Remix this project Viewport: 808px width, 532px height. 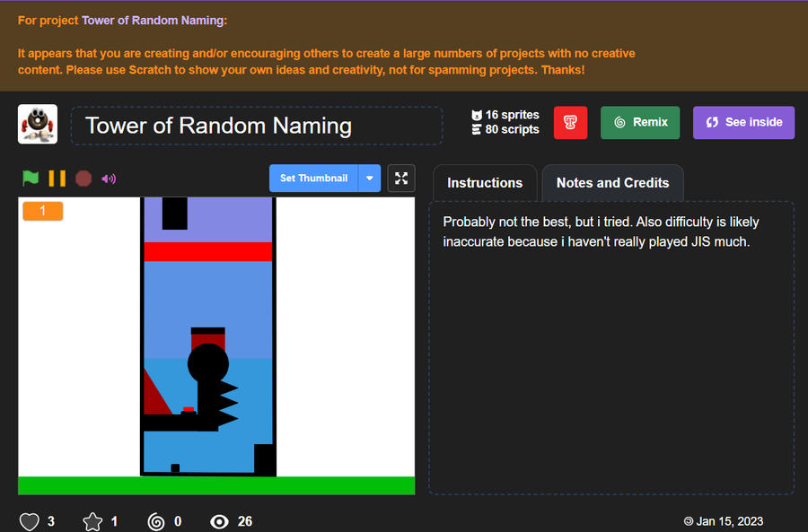[x=640, y=123]
